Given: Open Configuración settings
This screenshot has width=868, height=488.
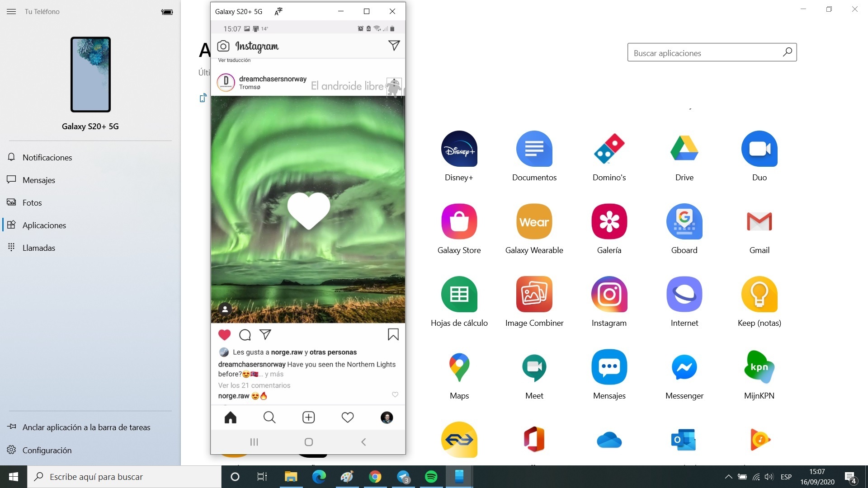Looking at the screenshot, I should [90, 450].
